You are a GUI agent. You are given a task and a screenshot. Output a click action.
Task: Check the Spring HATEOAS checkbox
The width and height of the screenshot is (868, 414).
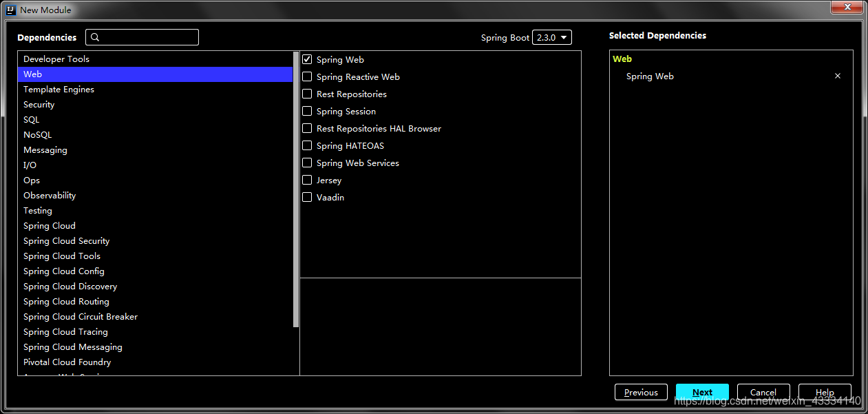click(x=307, y=146)
